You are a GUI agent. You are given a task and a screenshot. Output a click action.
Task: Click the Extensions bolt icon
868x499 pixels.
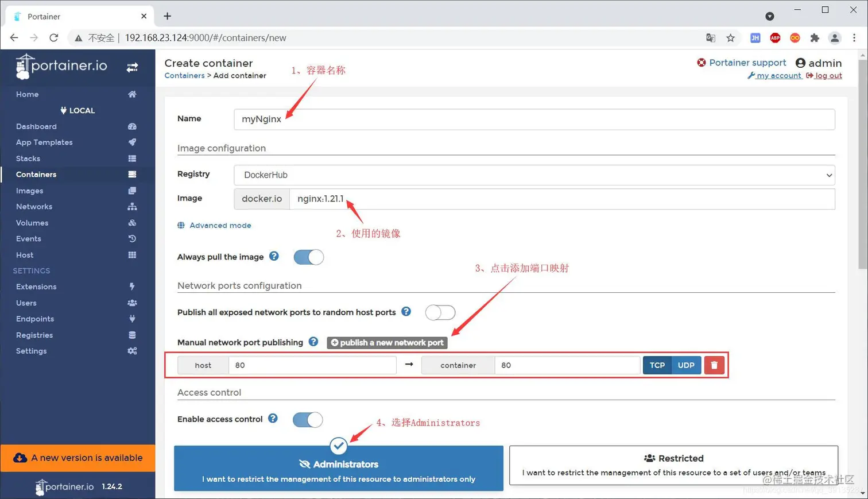pos(132,287)
